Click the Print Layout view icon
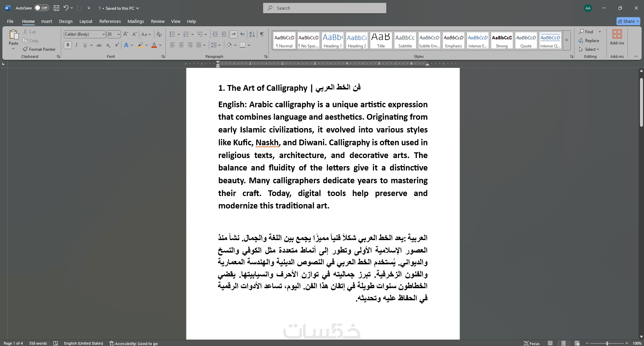Screen dimensions: 644x346 pyautogui.click(x=563, y=343)
